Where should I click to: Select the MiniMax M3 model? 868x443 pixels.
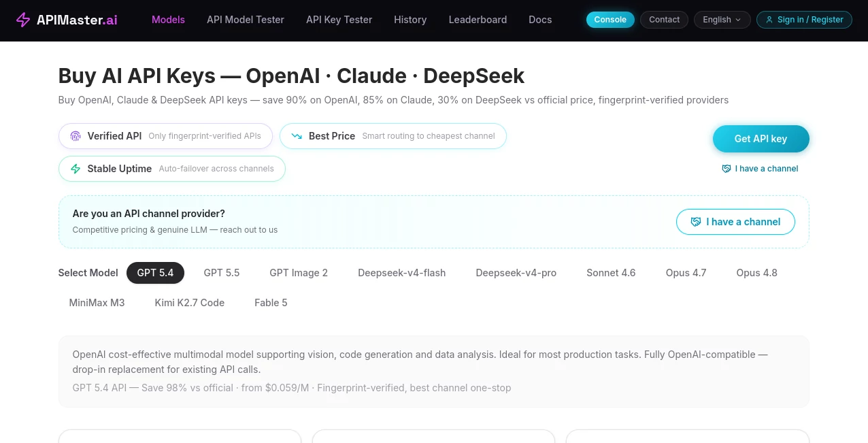97,303
